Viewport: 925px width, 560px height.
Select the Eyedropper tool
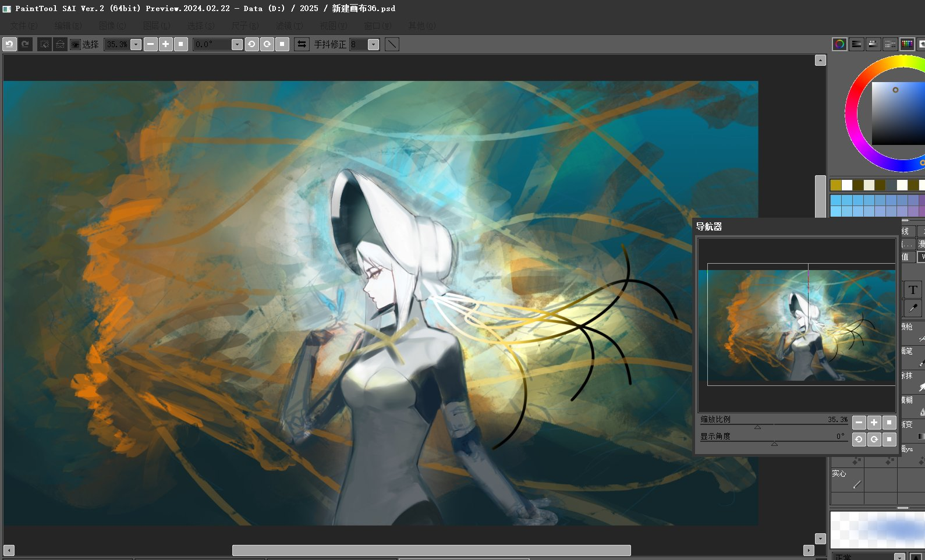coord(912,308)
